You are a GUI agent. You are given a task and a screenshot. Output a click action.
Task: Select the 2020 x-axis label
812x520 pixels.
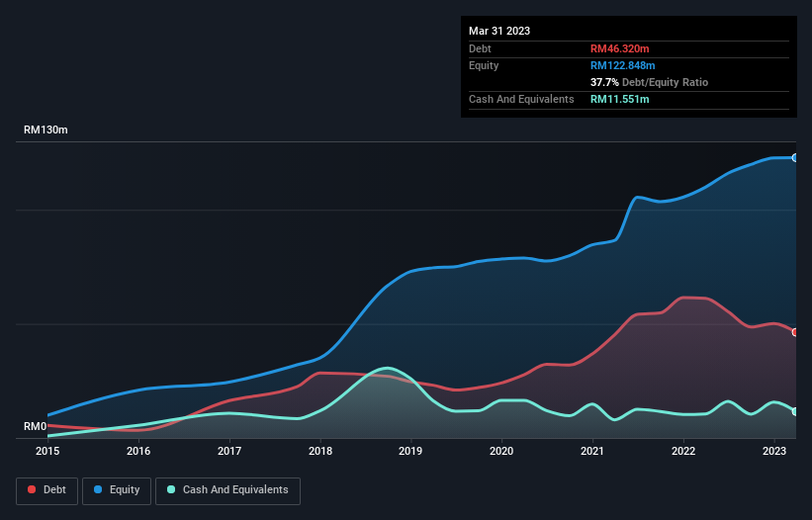[x=501, y=451]
